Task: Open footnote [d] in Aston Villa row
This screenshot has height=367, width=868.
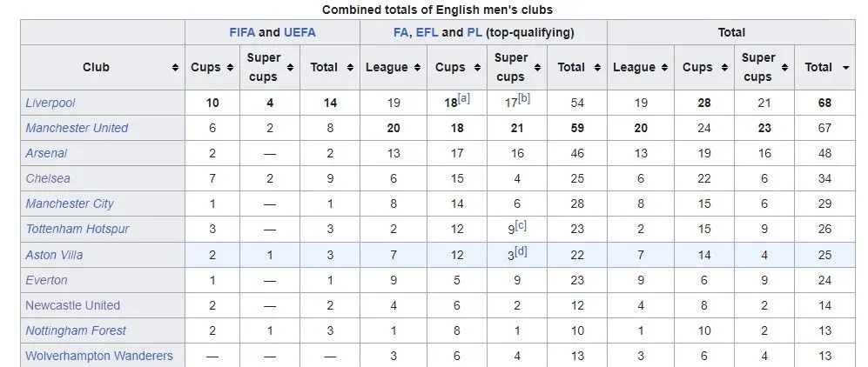Action: pos(521,250)
